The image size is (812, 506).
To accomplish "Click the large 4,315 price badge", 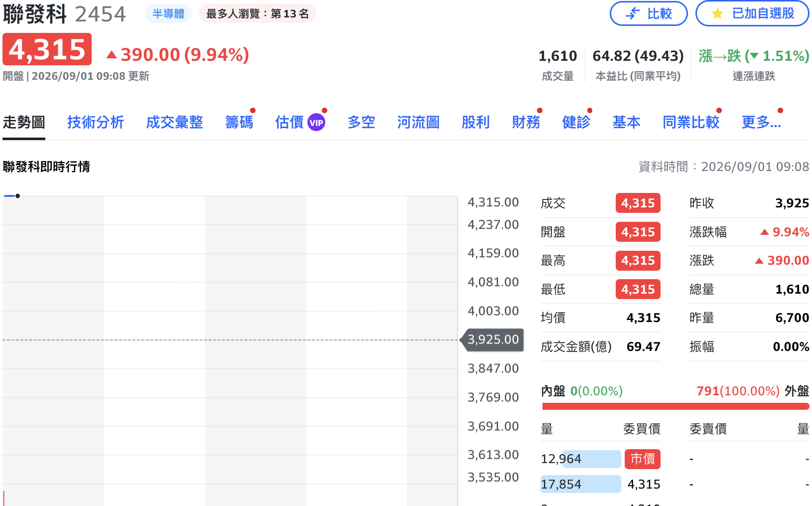I will pyautogui.click(x=47, y=49).
